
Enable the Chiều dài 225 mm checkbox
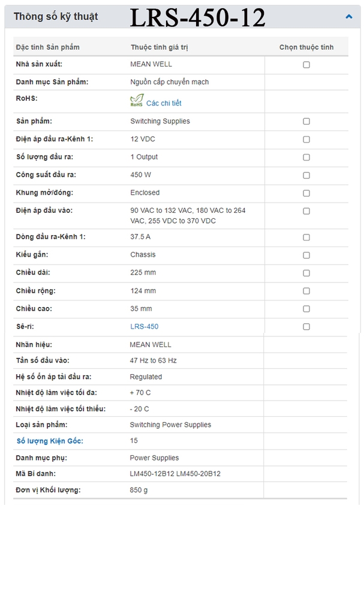click(x=306, y=273)
